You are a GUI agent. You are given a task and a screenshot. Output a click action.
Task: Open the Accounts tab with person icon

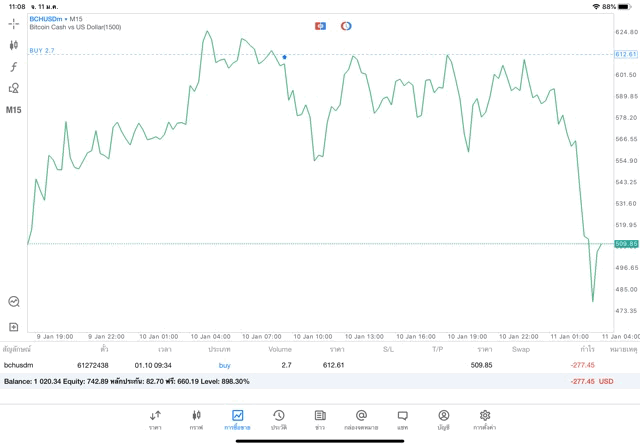443,419
